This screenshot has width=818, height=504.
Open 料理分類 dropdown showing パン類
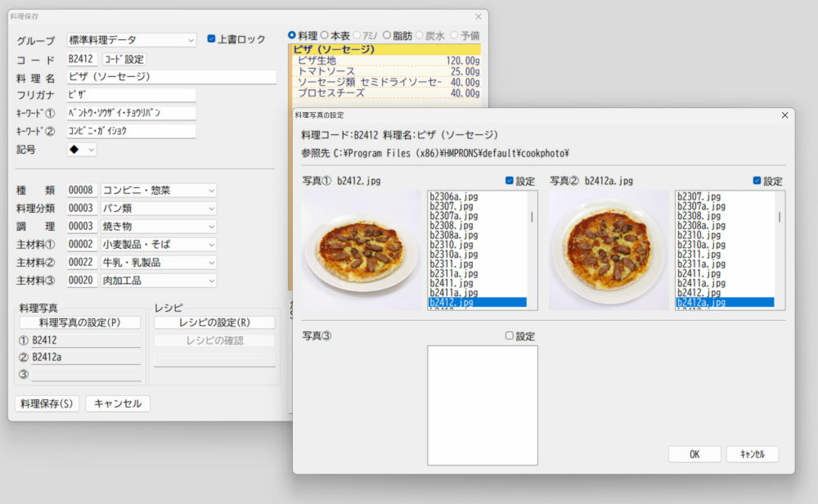coord(159,208)
